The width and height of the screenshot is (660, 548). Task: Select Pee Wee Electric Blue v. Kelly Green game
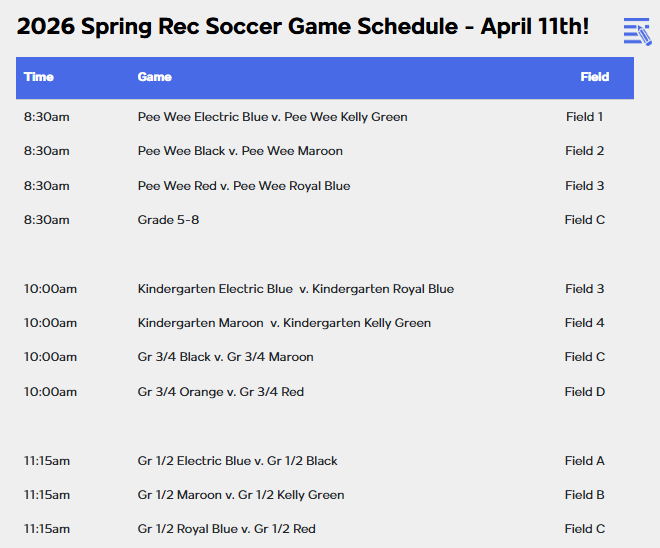point(272,117)
